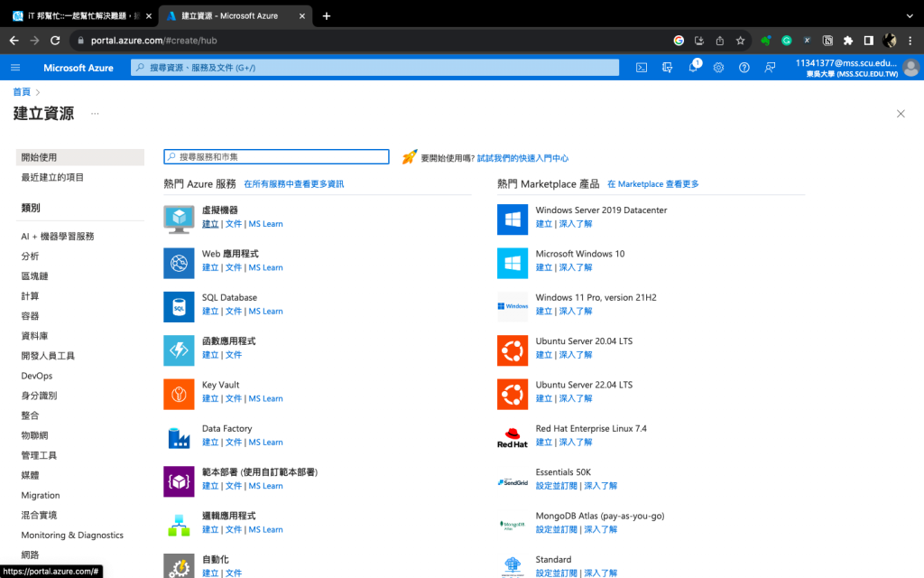Switch to the iT 邦幫忙 browser tab
This screenshot has width=924, height=578.
(x=81, y=16)
